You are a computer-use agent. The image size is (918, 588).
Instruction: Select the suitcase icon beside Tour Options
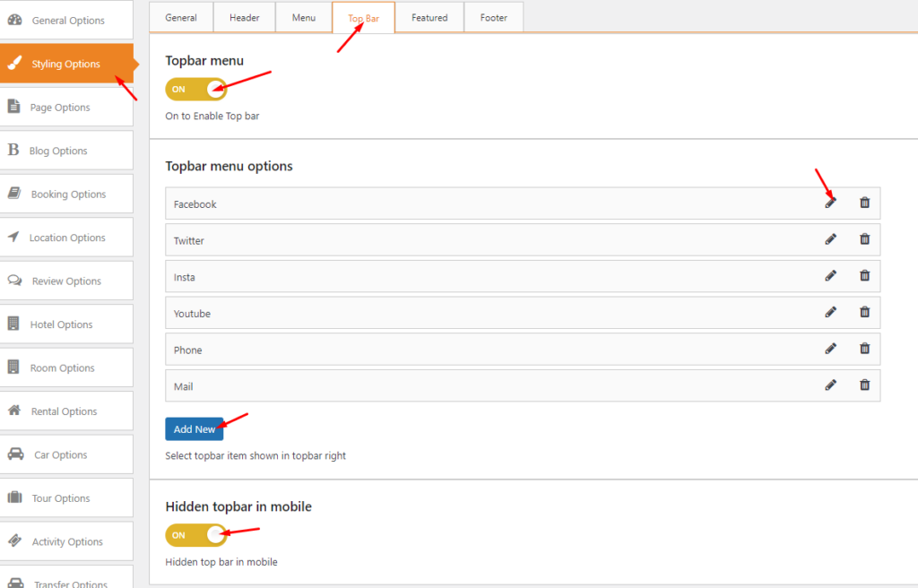tap(16, 497)
